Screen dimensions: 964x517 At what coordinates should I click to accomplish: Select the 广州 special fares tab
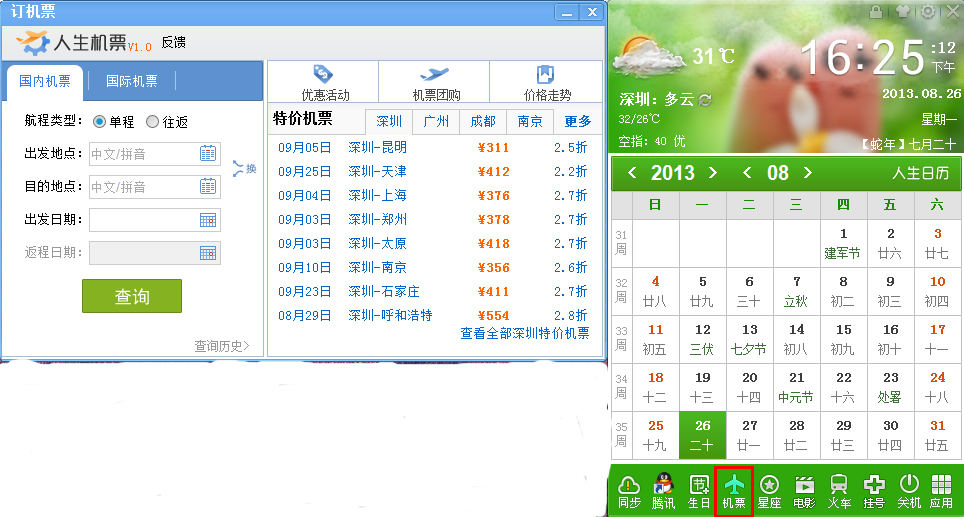pos(435,121)
